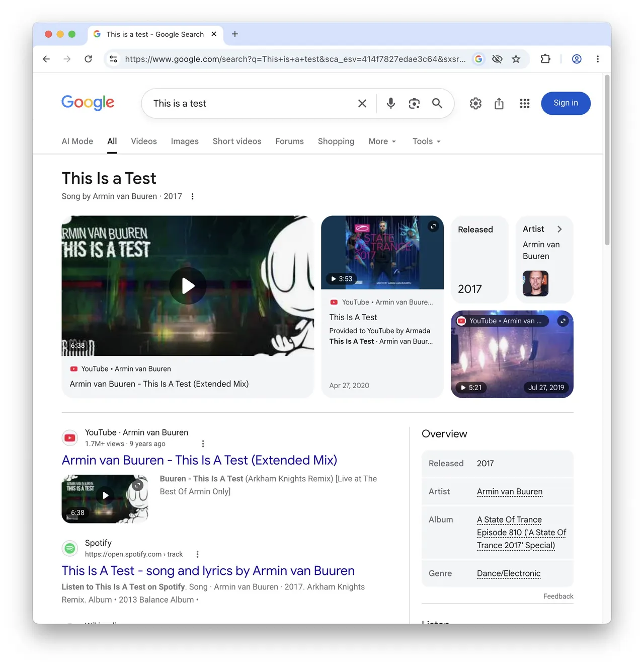Image resolution: width=644 pixels, height=667 pixels.
Task: Open the Short videos tab
Action: pyautogui.click(x=237, y=141)
